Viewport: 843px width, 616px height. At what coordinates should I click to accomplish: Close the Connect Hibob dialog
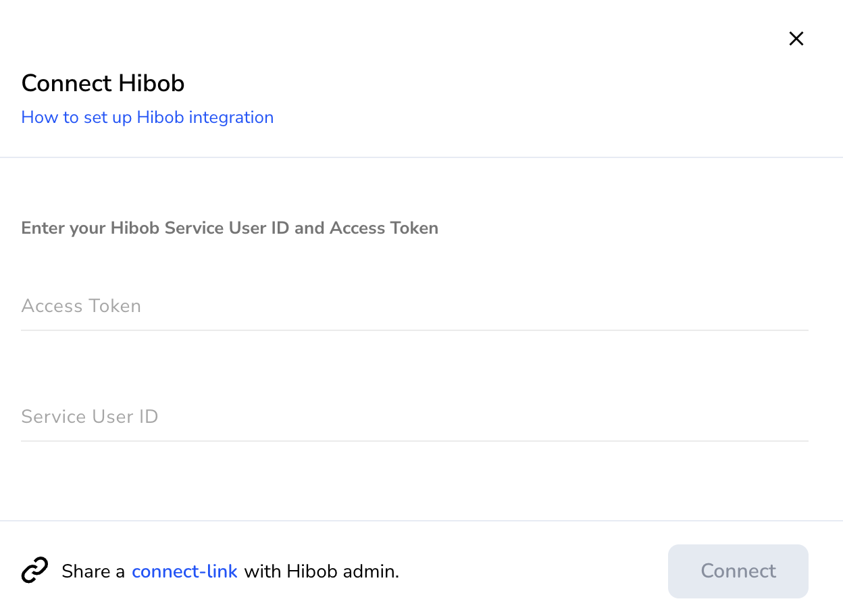[x=796, y=38]
